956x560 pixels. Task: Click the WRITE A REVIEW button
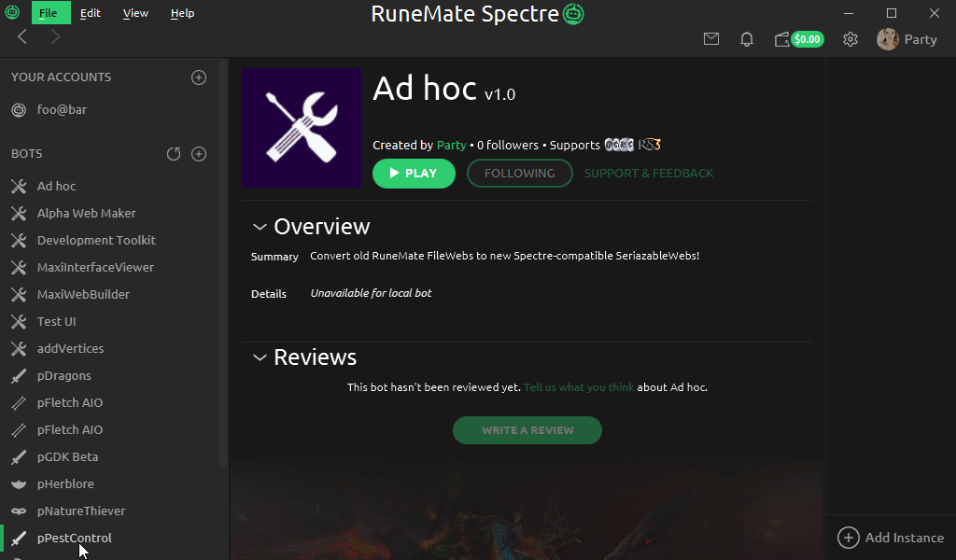(527, 430)
